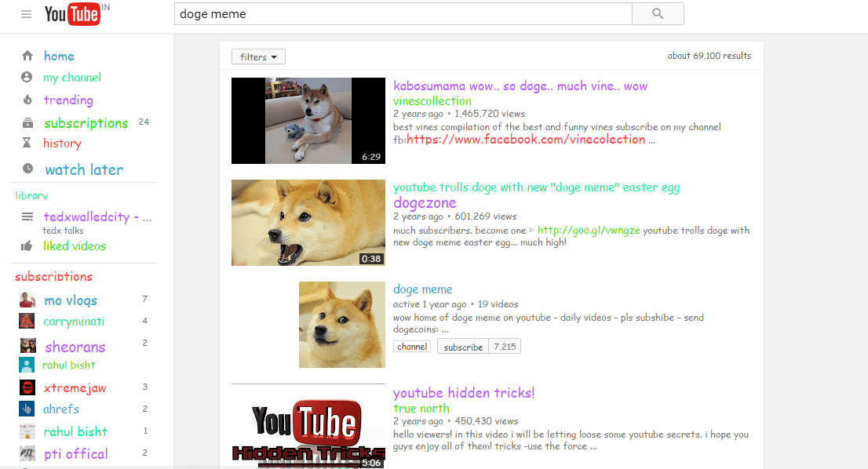Go to home in sidebar

pyautogui.click(x=59, y=56)
